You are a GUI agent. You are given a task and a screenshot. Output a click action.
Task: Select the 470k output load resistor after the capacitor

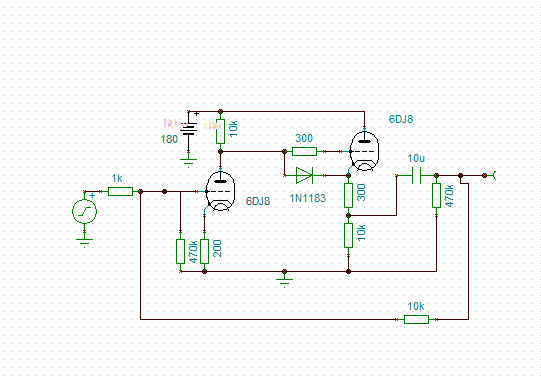(x=436, y=195)
